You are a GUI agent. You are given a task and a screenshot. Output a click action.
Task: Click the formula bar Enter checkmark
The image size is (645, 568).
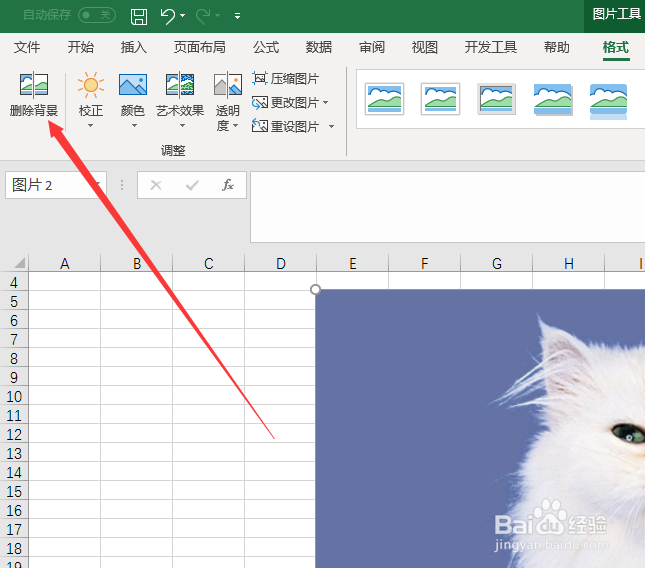(192, 185)
